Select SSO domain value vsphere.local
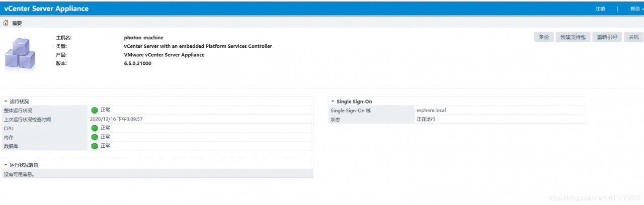644x205 pixels. pos(431,110)
